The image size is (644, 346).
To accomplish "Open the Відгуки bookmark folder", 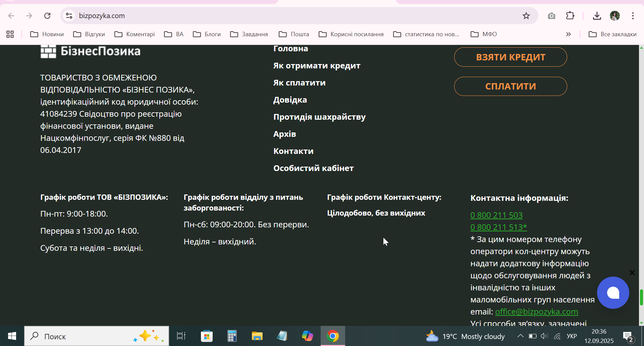I will tap(89, 34).
